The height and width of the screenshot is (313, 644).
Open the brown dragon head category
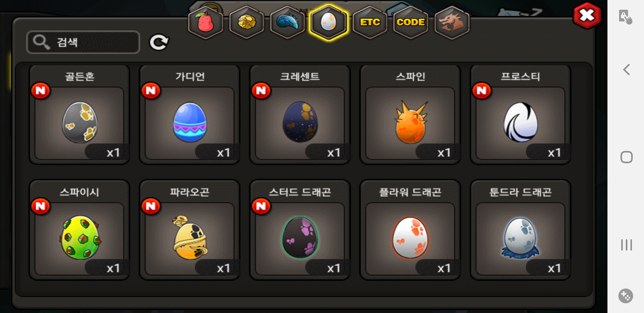(x=452, y=22)
